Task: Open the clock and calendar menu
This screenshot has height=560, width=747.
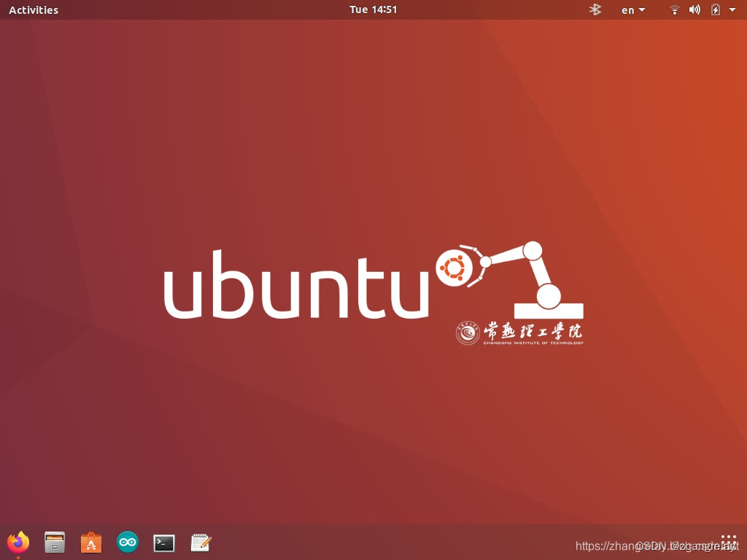Action: (x=373, y=9)
